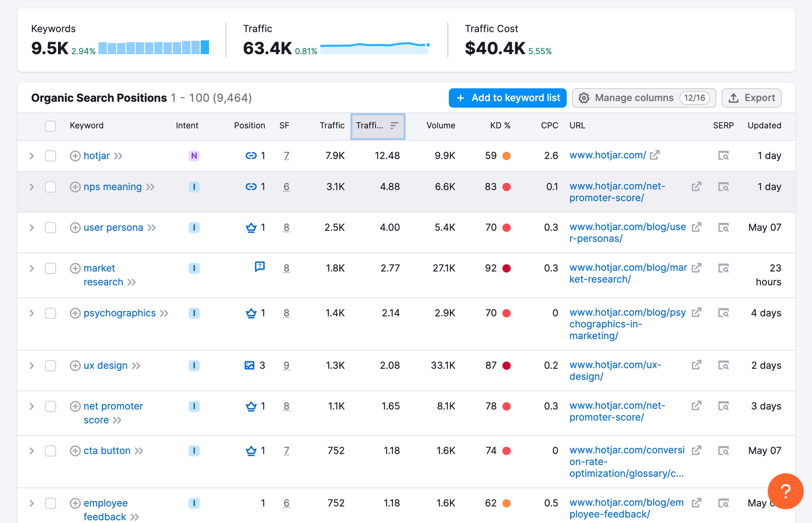Expand the ux design row details

[31, 366]
